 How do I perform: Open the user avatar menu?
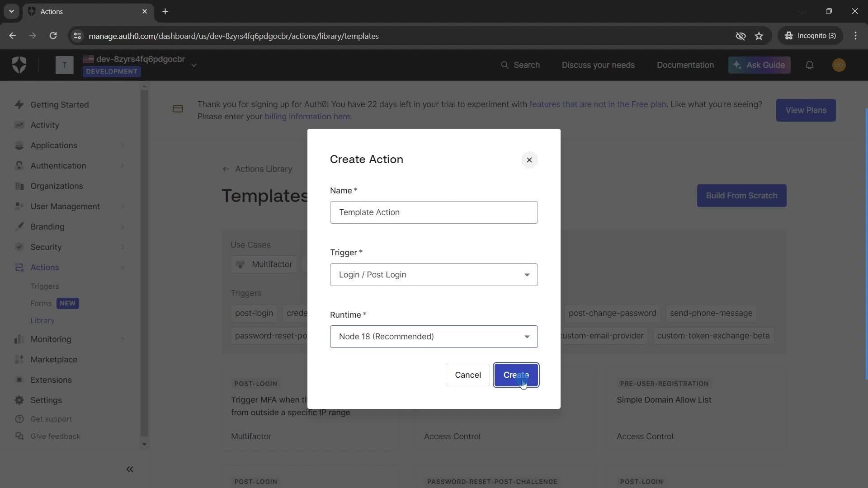coord(839,65)
